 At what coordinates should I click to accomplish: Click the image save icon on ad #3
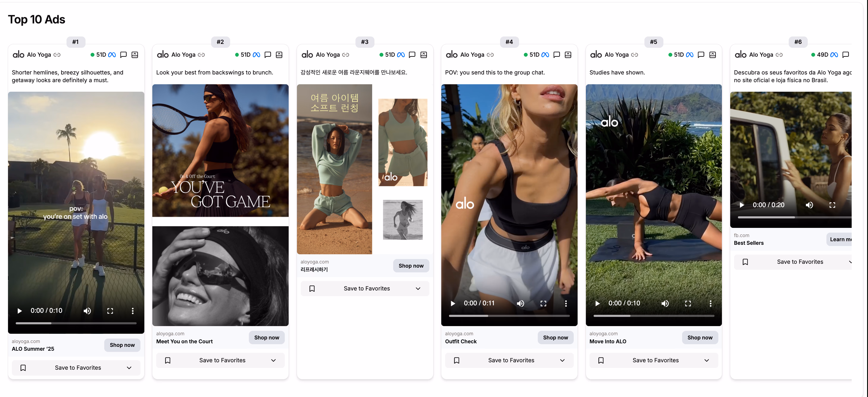(x=424, y=55)
